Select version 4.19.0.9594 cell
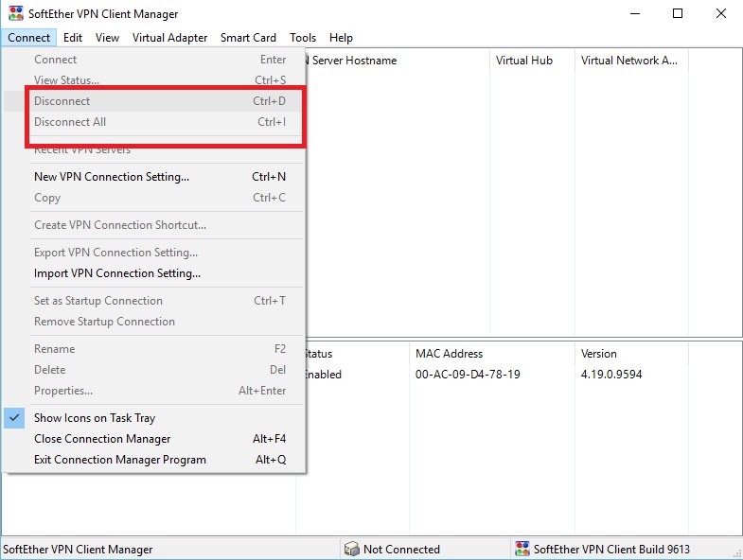The image size is (743, 560). coord(611,375)
